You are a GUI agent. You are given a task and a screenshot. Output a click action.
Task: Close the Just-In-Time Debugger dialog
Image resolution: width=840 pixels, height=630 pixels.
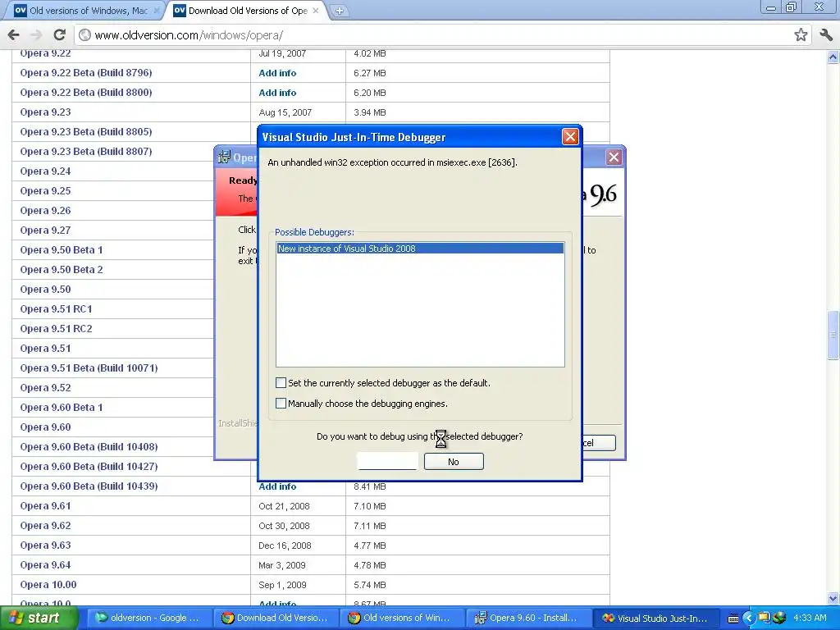click(570, 137)
